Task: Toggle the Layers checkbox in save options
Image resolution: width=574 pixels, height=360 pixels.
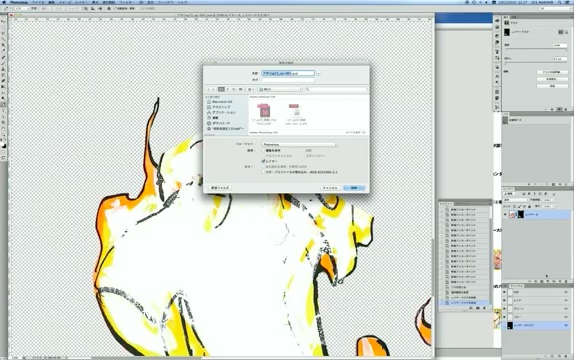Action: [x=264, y=161]
